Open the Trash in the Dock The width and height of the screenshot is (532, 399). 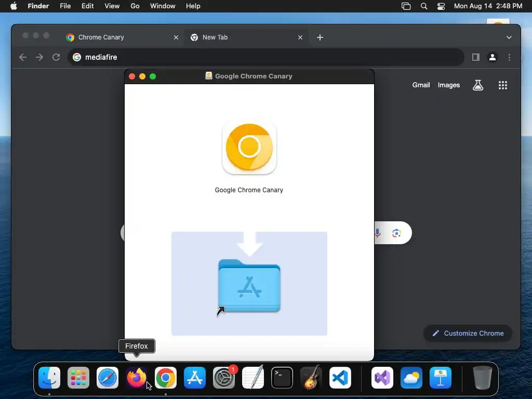tap(483, 378)
